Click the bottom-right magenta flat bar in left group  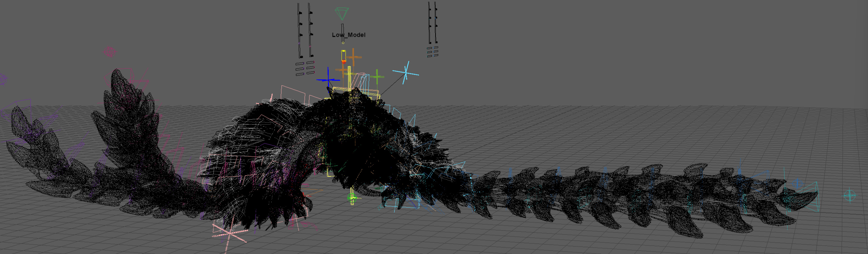click(310, 73)
